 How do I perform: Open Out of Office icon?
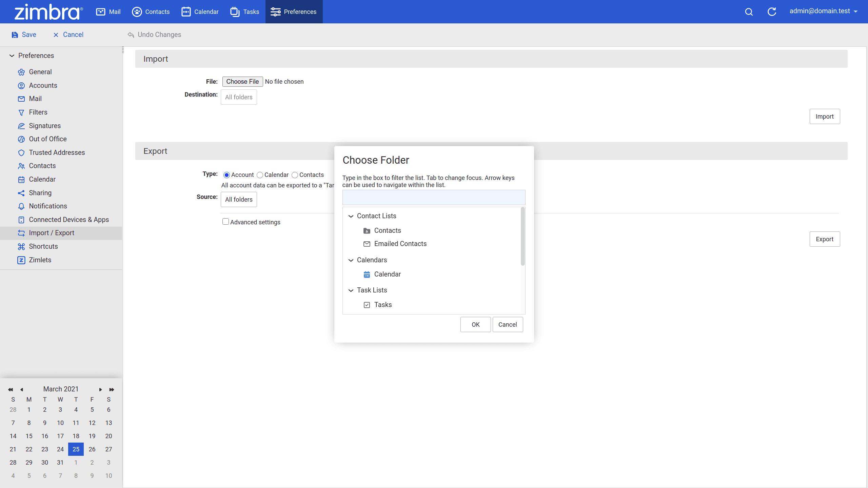coord(21,139)
